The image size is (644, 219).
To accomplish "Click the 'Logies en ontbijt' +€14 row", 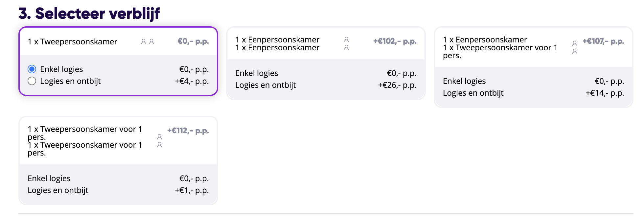I will tap(533, 93).
